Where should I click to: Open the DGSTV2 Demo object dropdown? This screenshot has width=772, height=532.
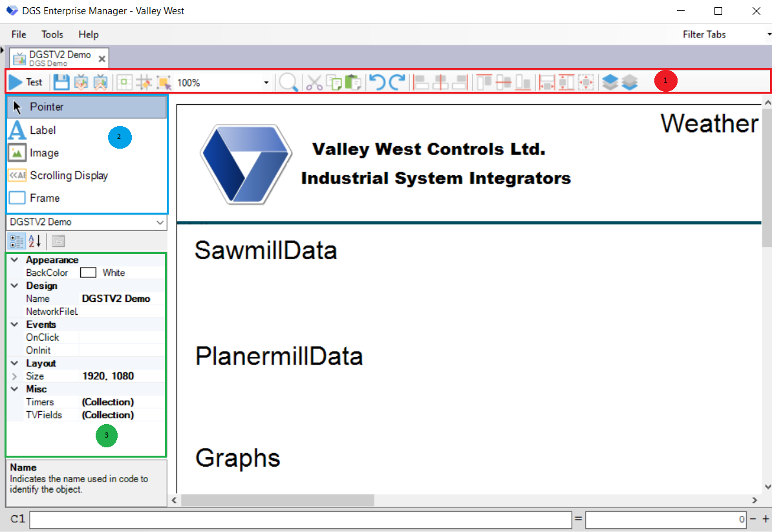(x=160, y=222)
